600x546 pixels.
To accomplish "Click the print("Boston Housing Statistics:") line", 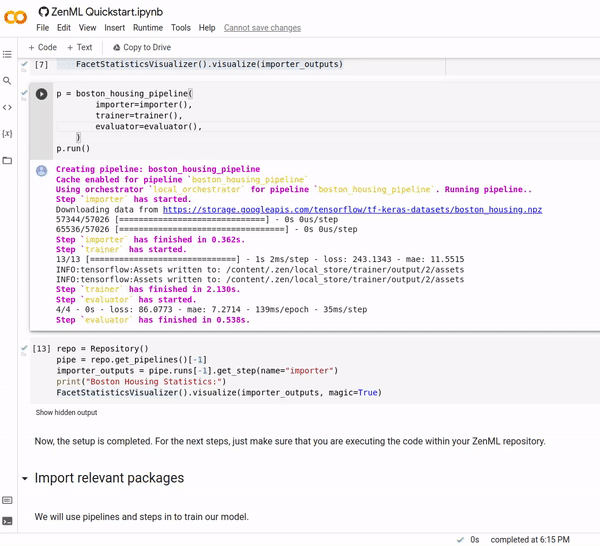I will click(x=141, y=381).
